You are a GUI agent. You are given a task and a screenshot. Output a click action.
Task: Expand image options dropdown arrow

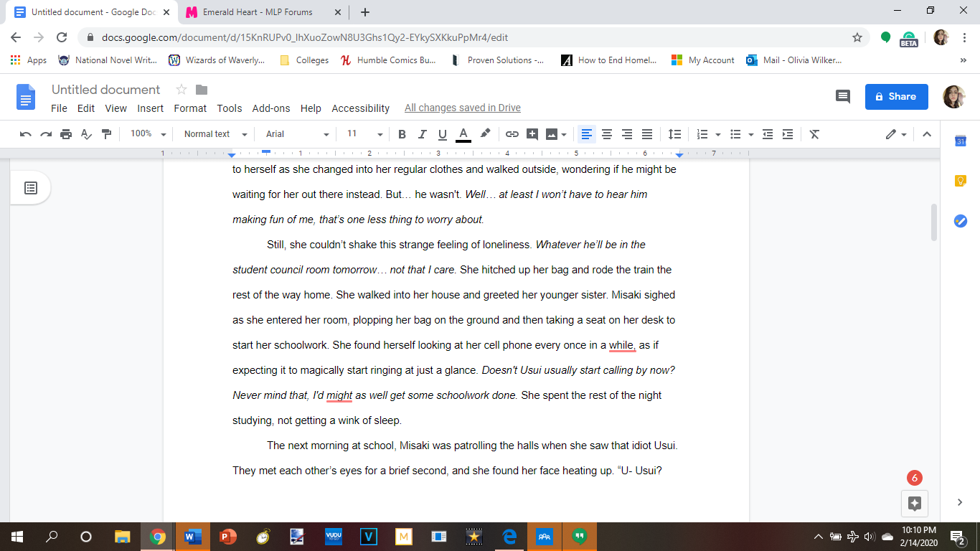point(565,134)
